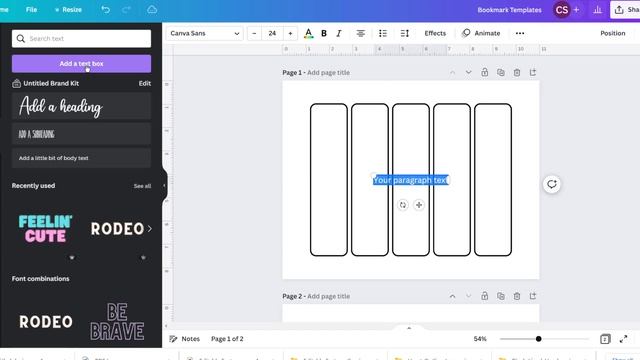Move Page 1 down with chevron
The width and height of the screenshot is (640, 360).
point(468,73)
